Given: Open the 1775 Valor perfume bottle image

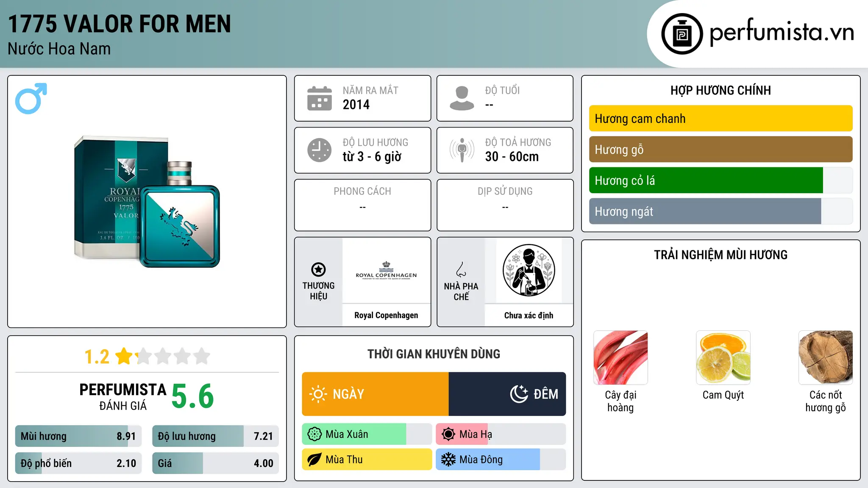Looking at the screenshot, I should [x=147, y=202].
